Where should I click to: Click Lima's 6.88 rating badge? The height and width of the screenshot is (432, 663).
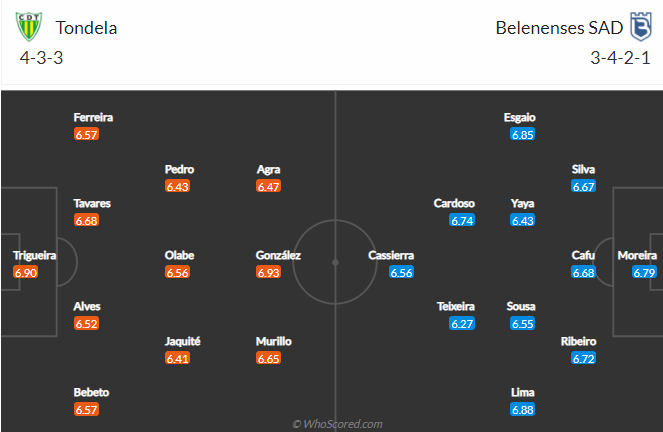point(523,409)
